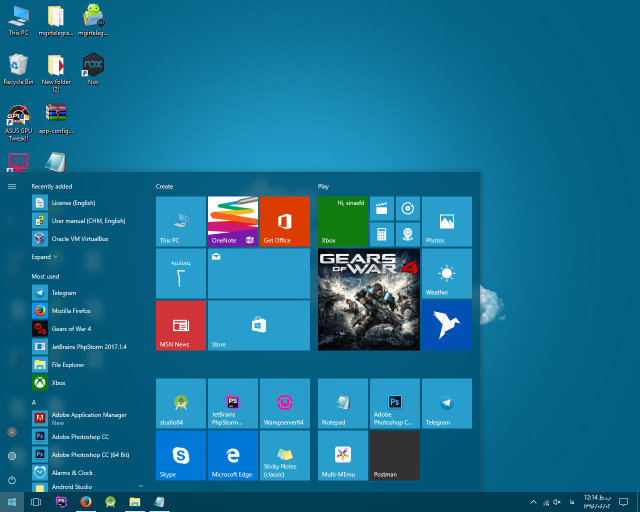Open the Task View taskbar button
Screen dimensions: 640x512
coord(36,501)
